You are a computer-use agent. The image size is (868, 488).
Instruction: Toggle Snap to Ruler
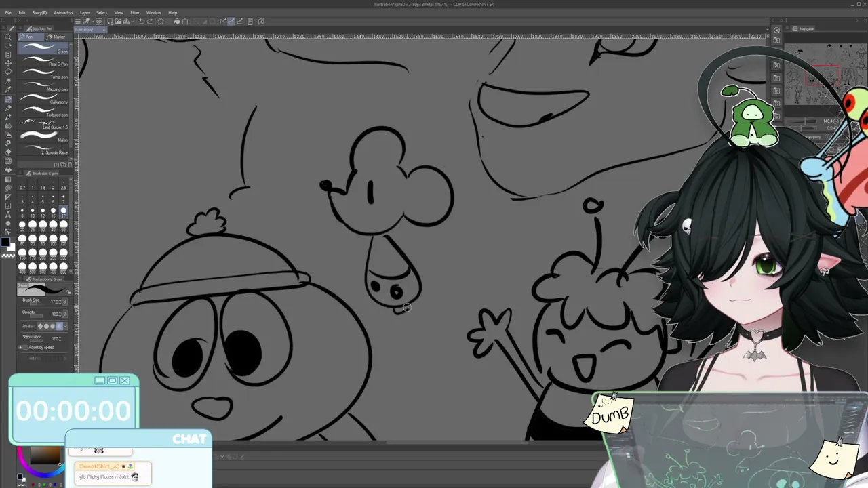(x=222, y=21)
